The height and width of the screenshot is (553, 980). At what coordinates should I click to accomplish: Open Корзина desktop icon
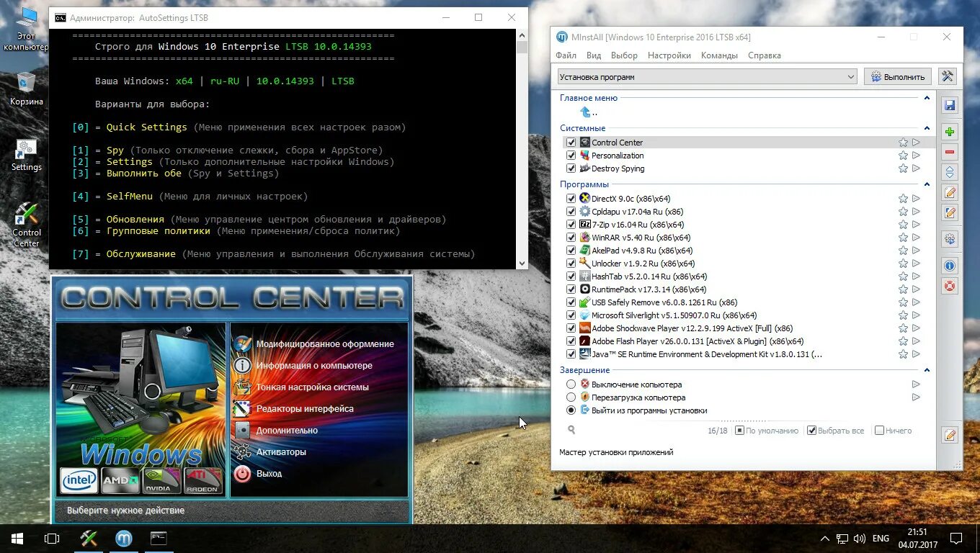(26, 89)
